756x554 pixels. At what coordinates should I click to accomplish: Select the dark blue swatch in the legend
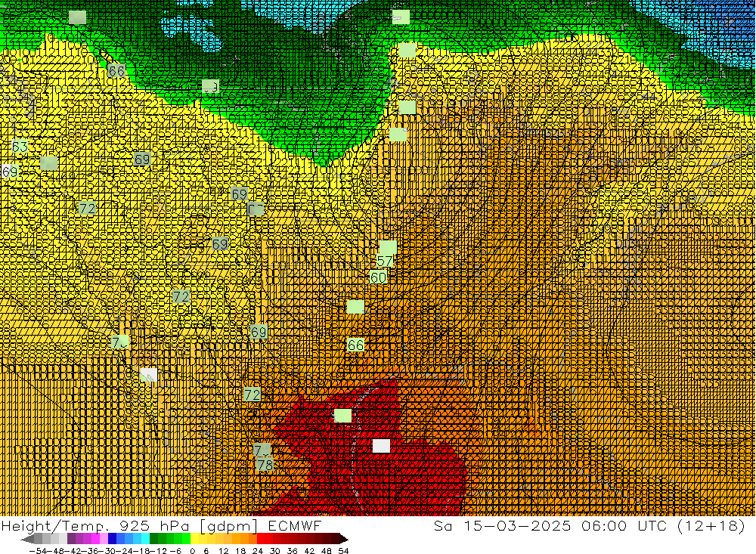click(113, 539)
